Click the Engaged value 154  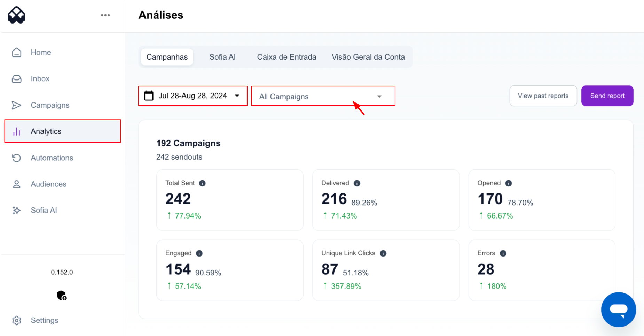click(x=178, y=269)
